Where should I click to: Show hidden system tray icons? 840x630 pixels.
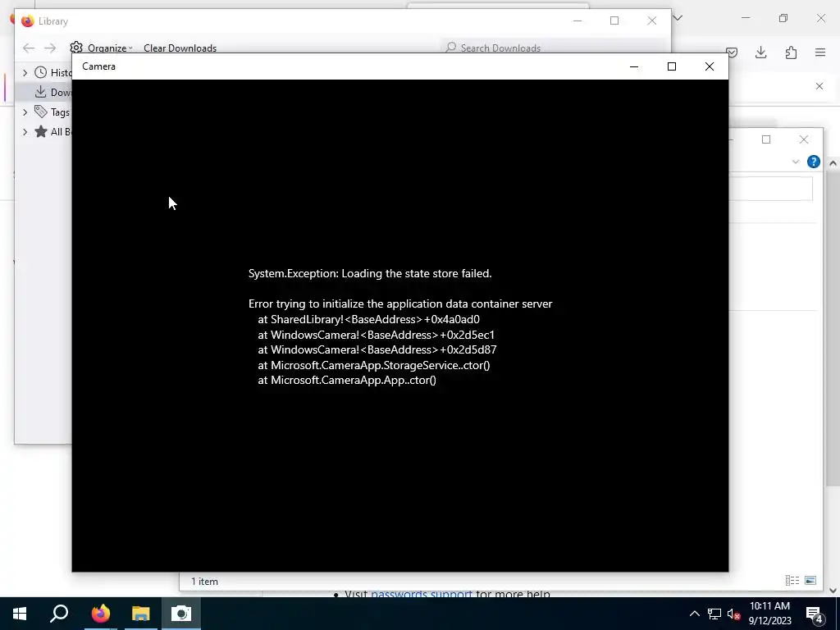click(694, 614)
